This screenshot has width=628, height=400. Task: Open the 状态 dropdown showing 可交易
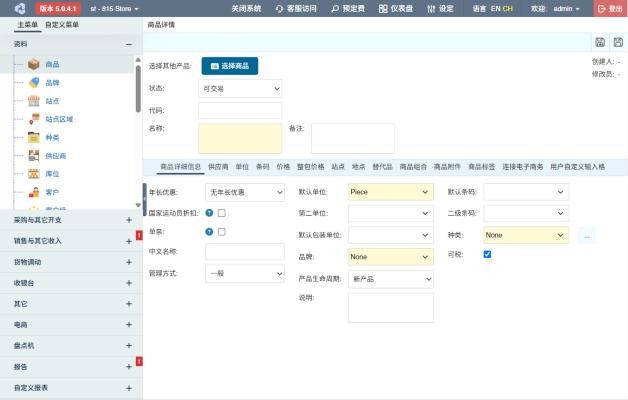[x=240, y=88]
